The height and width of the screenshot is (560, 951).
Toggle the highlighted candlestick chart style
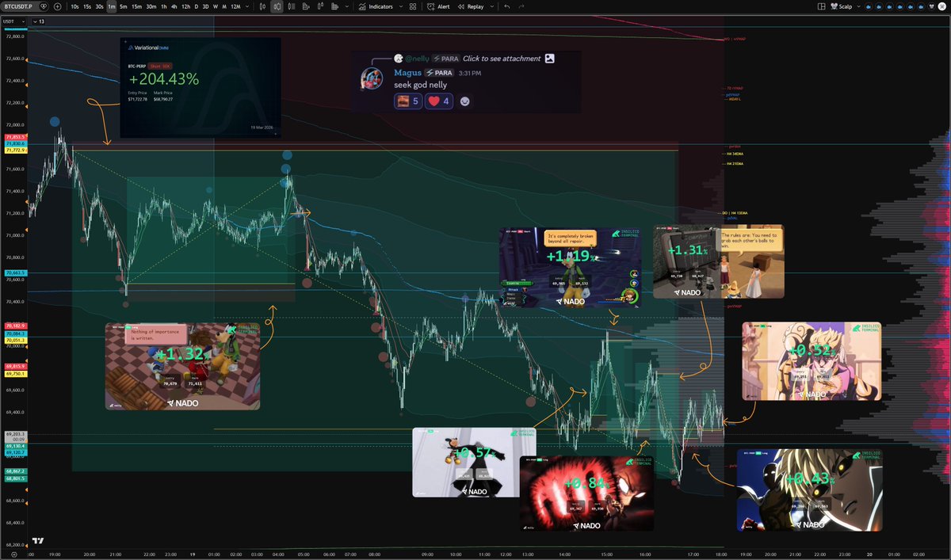coord(277,6)
